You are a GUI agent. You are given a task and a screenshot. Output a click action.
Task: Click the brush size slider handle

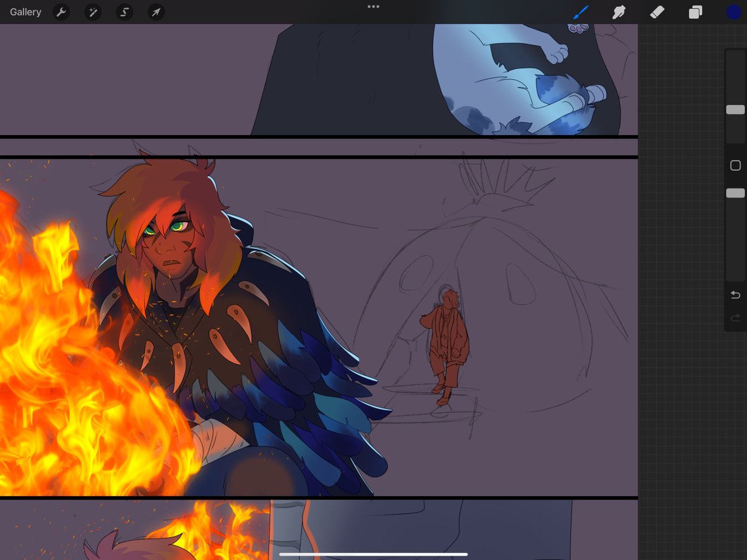735,110
